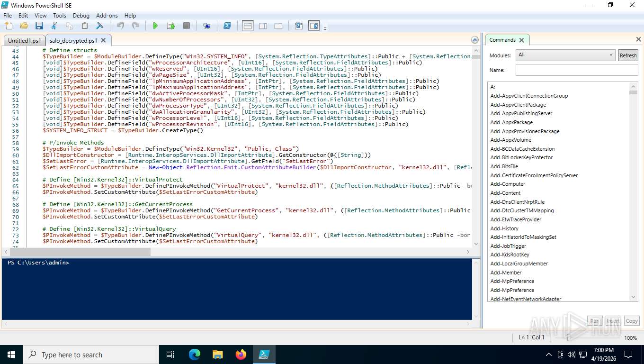The height and width of the screenshot is (364, 644).
Task: Show Command Window icon in toolbar
Action: [x=299, y=26]
